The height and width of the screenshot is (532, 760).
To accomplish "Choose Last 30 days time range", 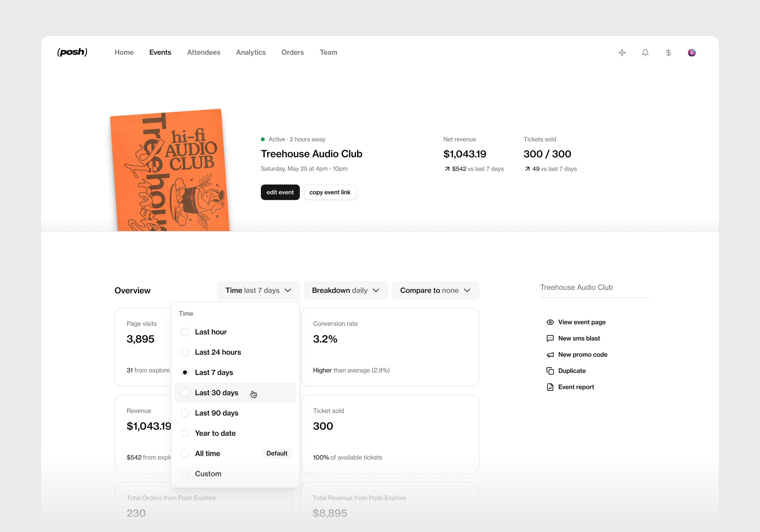I will point(235,393).
